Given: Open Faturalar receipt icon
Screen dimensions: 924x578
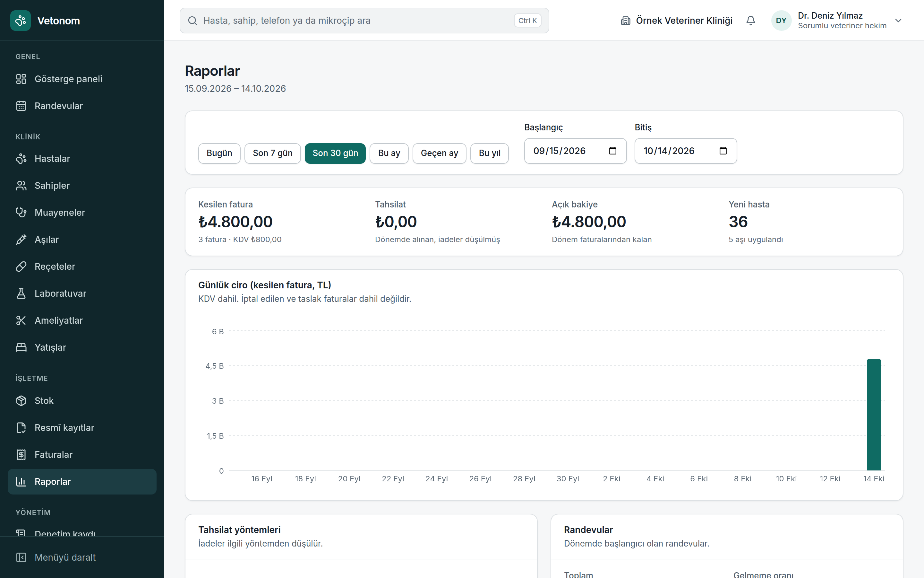Looking at the screenshot, I should point(21,454).
